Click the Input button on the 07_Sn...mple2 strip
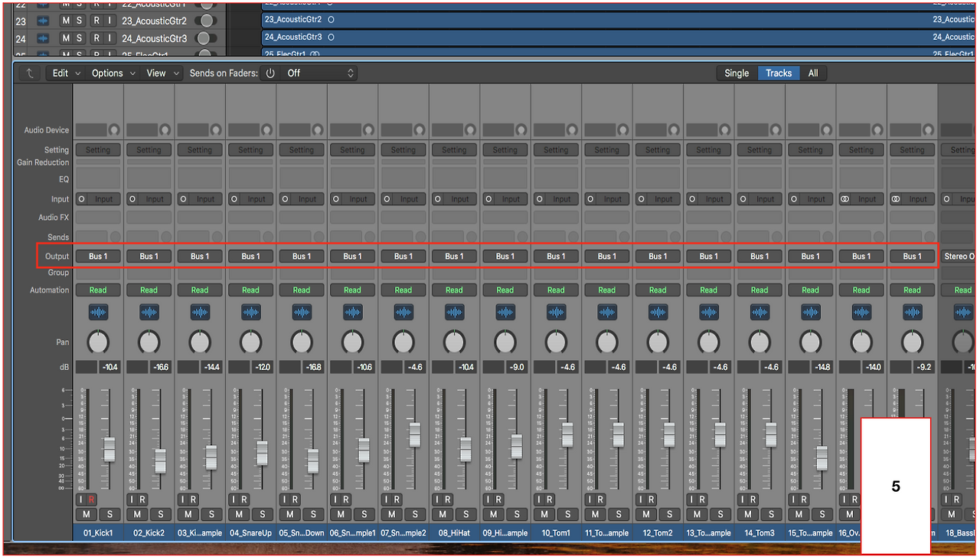 (x=410, y=199)
